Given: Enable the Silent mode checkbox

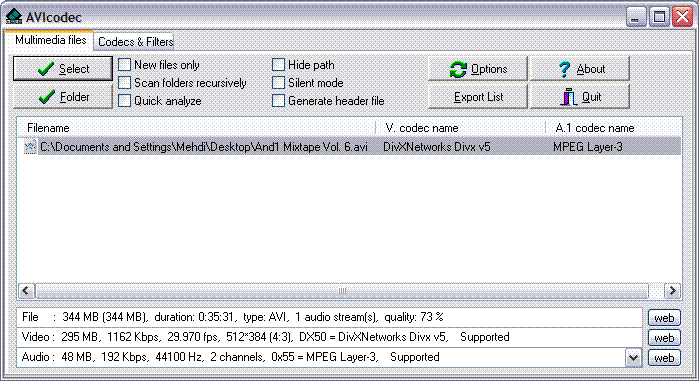Looking at the screenshot, I should 278,82.
